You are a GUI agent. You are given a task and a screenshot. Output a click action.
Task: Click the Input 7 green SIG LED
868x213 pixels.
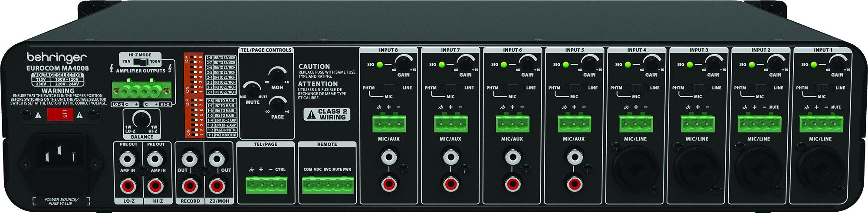(442, 65)
